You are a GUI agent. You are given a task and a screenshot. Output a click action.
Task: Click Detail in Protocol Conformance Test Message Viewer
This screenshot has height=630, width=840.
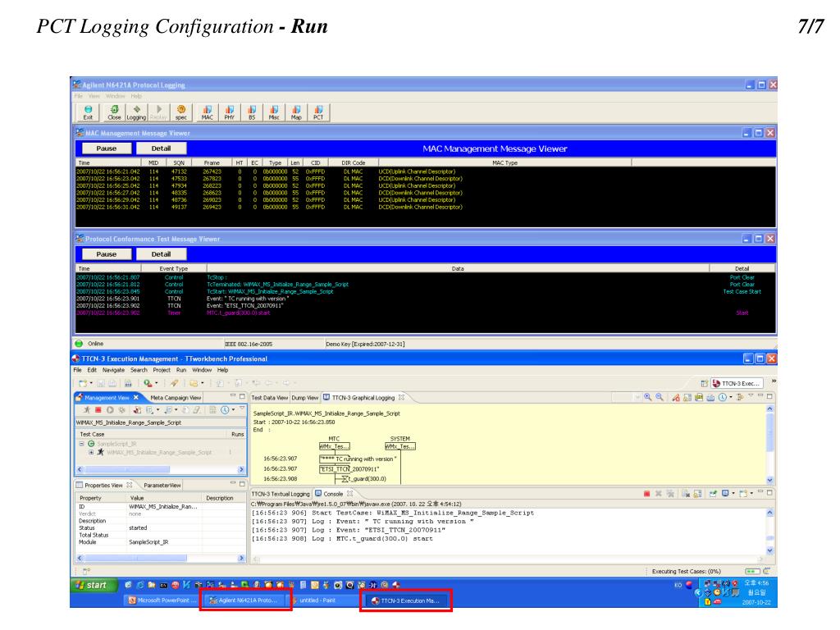tap(162, 254)
